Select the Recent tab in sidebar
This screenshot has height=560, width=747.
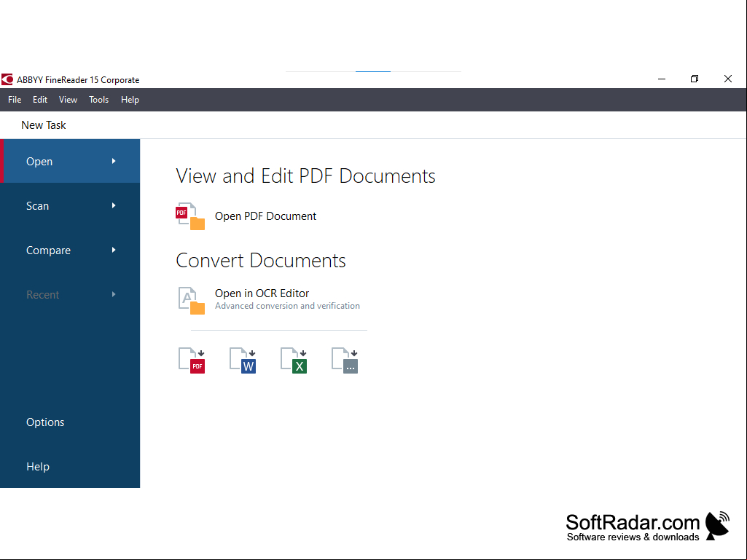click(x=70, y=294)
